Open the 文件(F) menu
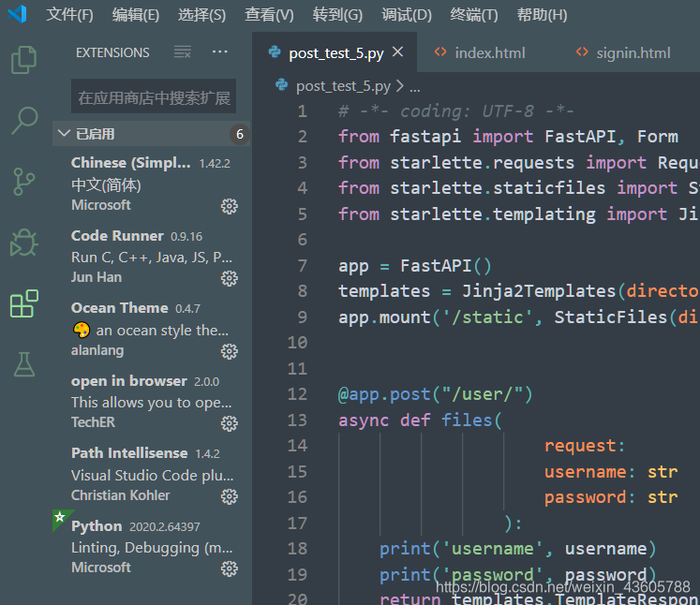Screen dimensions: 700x605 point(69,15)
